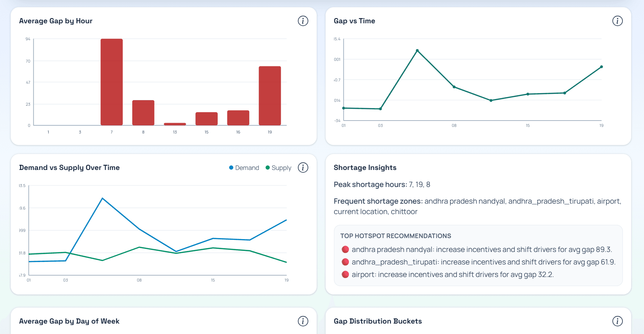Click red hotspot marker beside airport recommendation
Image resolution: width=644 pixels, height=334 pixels.
345,274
